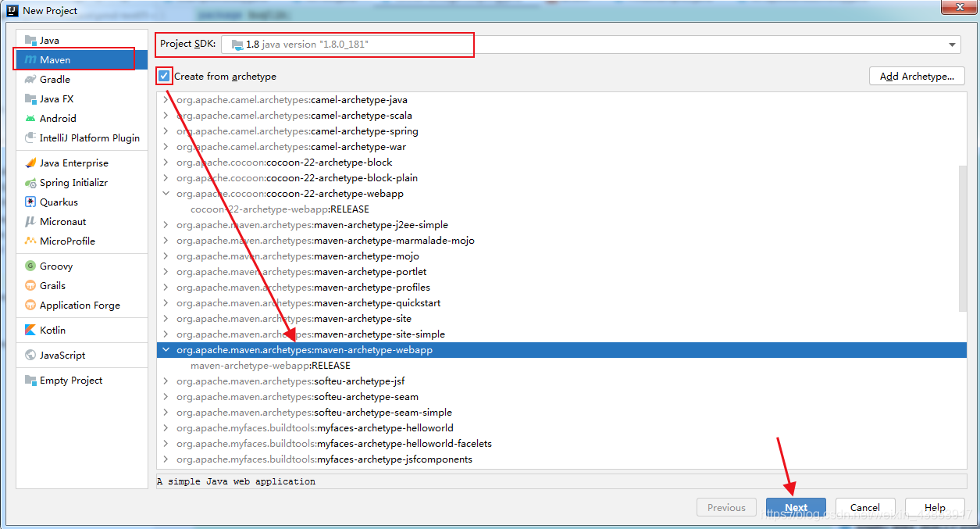Image resolution: width=980 pixels, height=529 pixels.
Task: Expand camel-archetype-java node
Action: [166, 99]
